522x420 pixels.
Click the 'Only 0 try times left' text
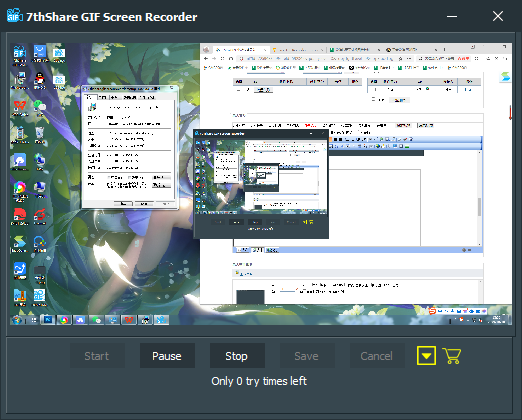click(259, 381)
